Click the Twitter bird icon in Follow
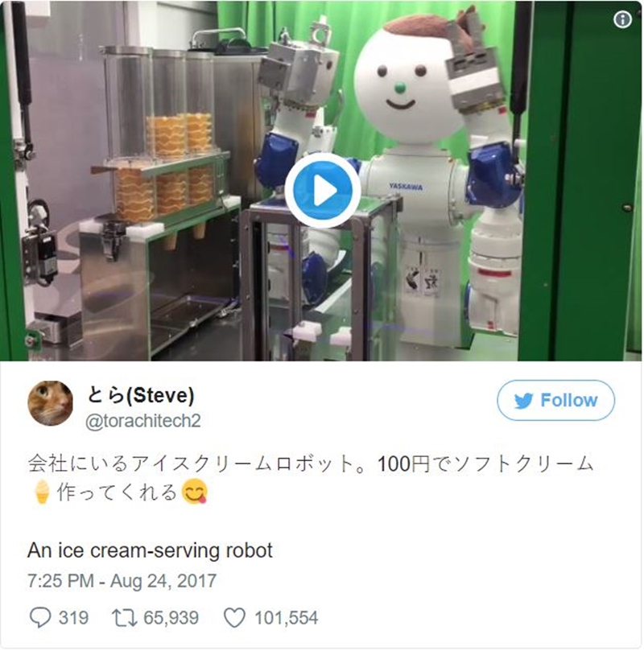 coord(523,401)
